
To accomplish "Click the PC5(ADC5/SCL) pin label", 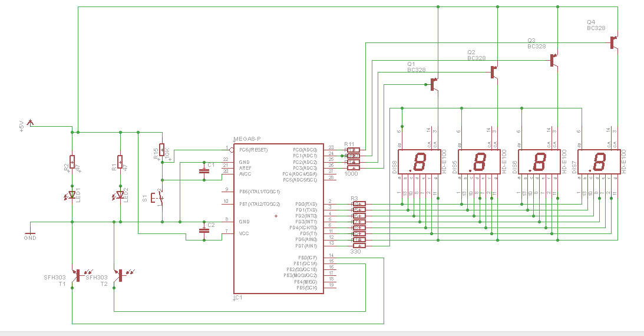I will click(300, 180).
